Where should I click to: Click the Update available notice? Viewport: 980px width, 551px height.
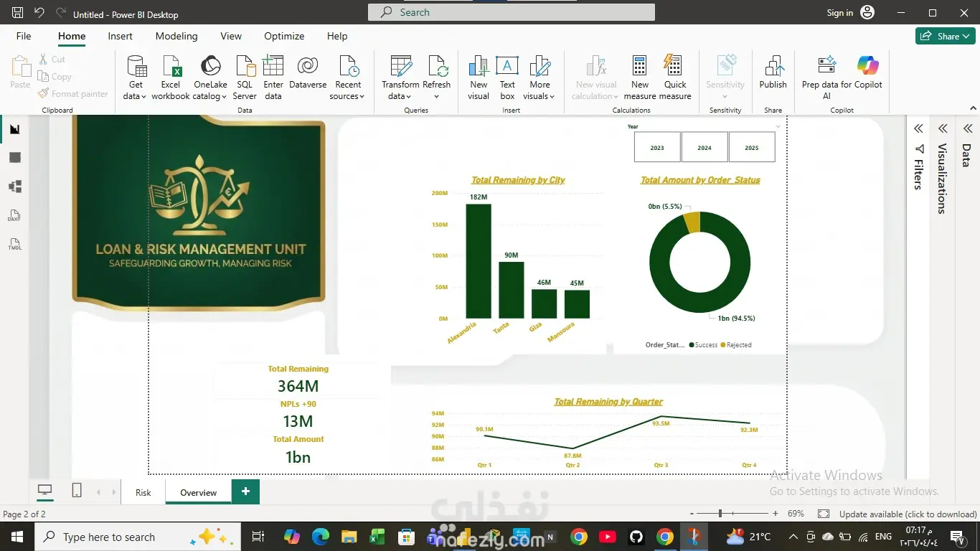pyautogui.click(x=908, y=514)
